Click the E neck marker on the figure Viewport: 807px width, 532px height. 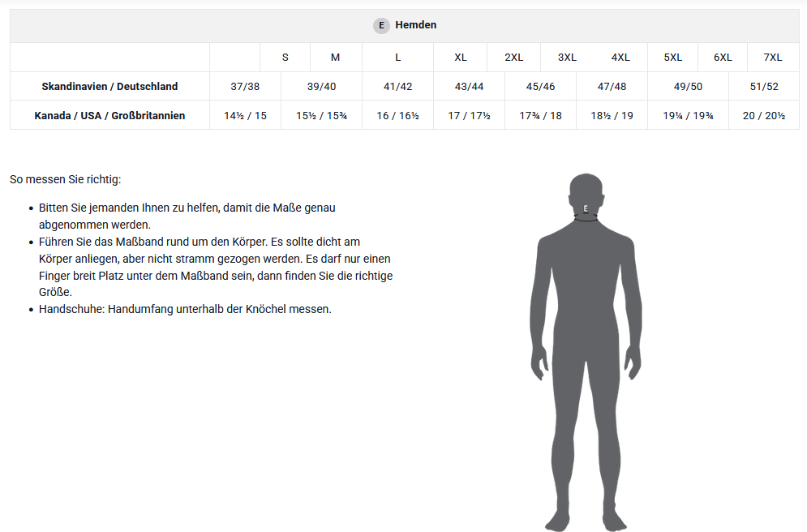click(586, 209)
